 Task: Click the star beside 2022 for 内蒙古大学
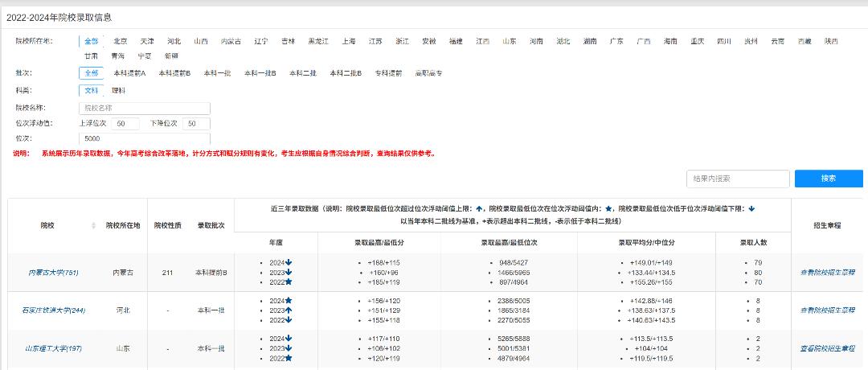[289, 282]
